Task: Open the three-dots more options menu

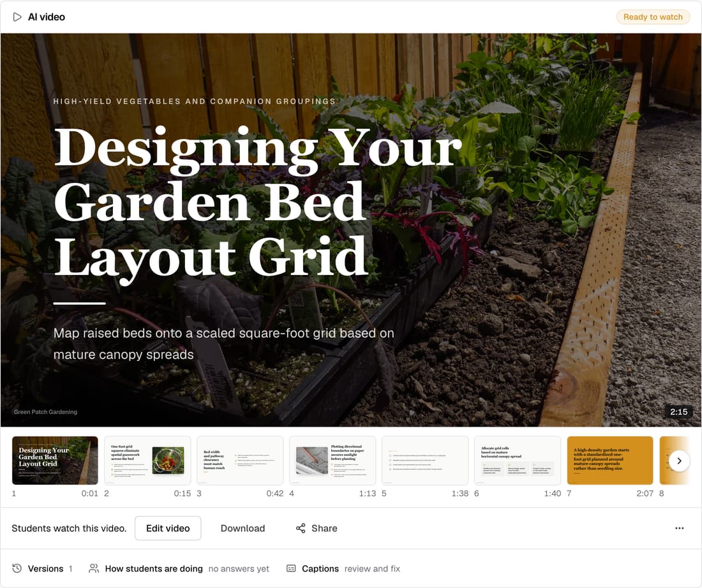Action: pyautogui.click(x=679, y=528)
